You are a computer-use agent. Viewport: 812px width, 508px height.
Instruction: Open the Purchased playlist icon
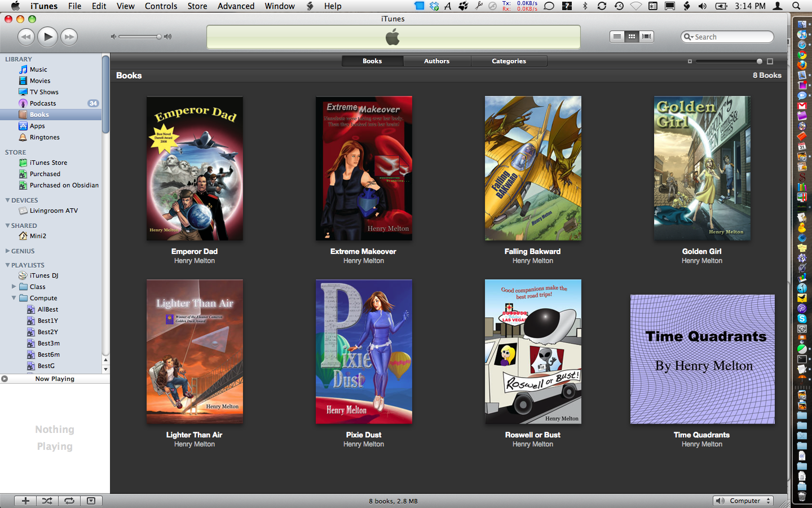click(23, 174)
